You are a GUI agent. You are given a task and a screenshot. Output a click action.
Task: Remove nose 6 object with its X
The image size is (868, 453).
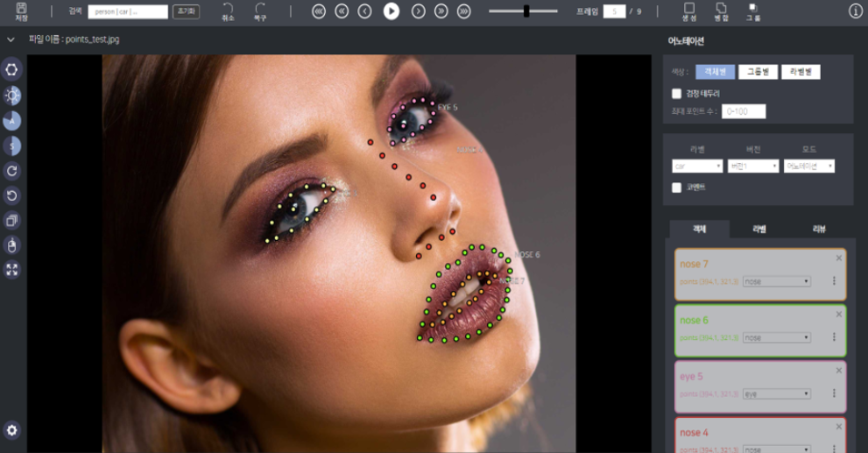click(839, 314)
